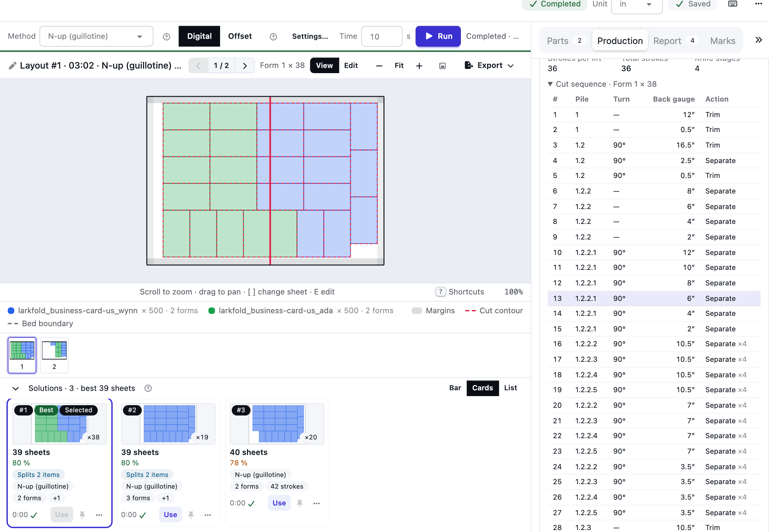
Task: Show solutions as Bar
Action: [455, 388]
